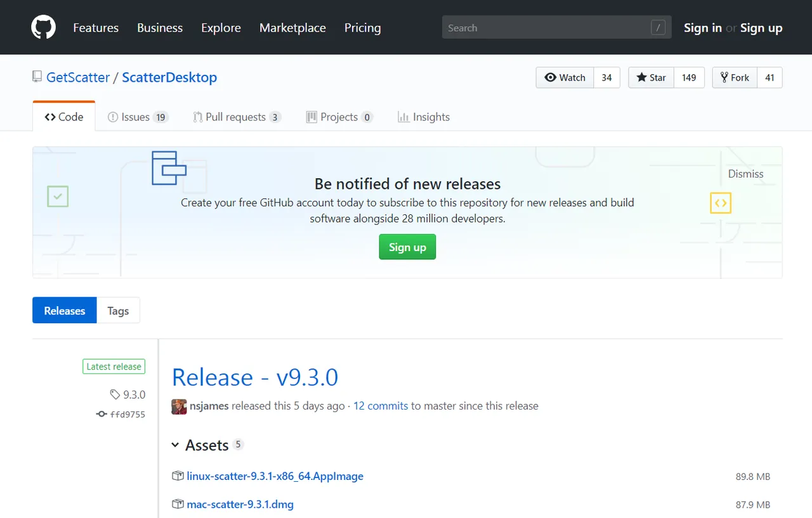Screen dimensions: 812x518
Task: Click the Issues count badge 19
Action: (160, 117)
